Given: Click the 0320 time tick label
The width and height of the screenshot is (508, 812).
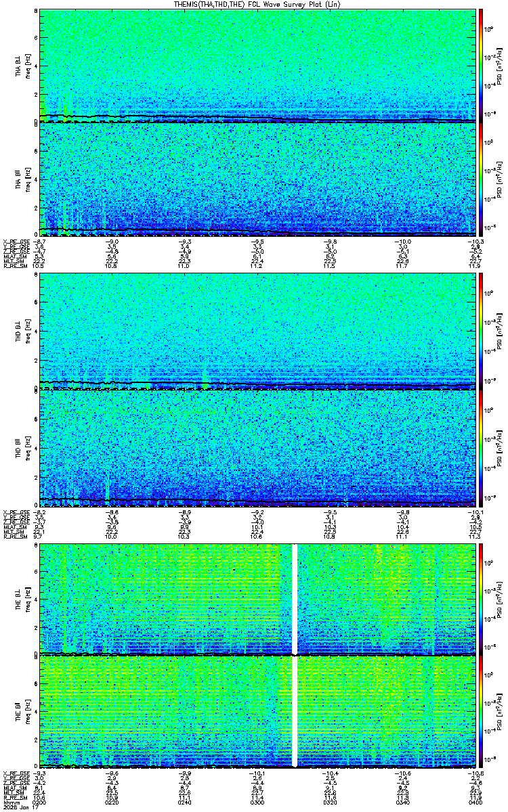Looking at the screenshot, I should coord(330,802).
